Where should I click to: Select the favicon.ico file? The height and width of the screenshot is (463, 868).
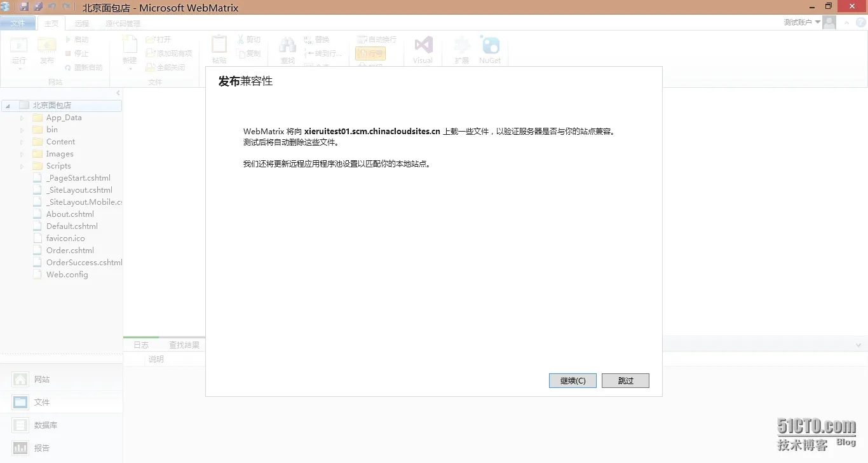pos(65,238)
